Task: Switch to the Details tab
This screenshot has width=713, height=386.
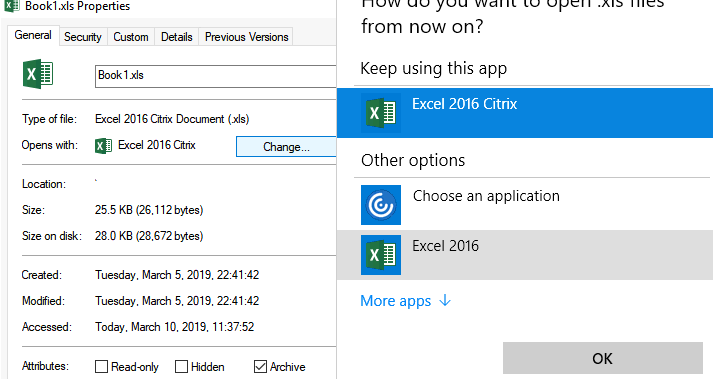Action: pyautogui.click(x=177, y=37)
